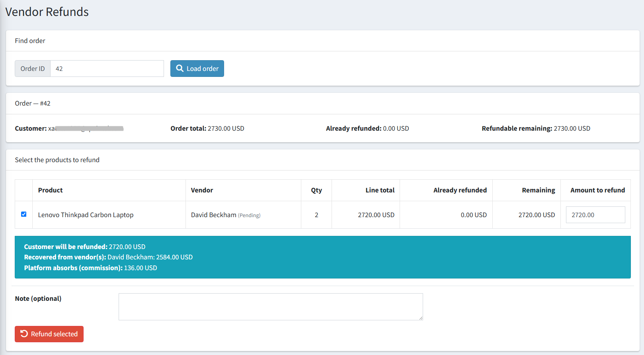
Task: Click the magnifier icon on Load order
Action: click(180, 69)
